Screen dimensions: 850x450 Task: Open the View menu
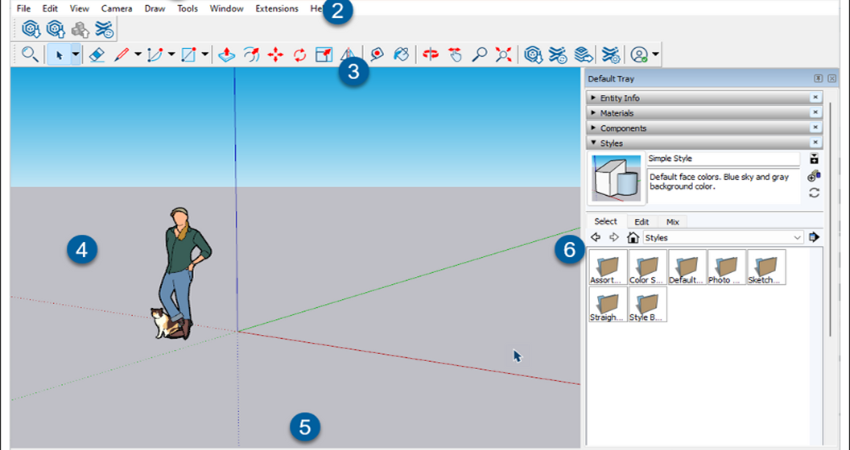[x=79, y=9]
